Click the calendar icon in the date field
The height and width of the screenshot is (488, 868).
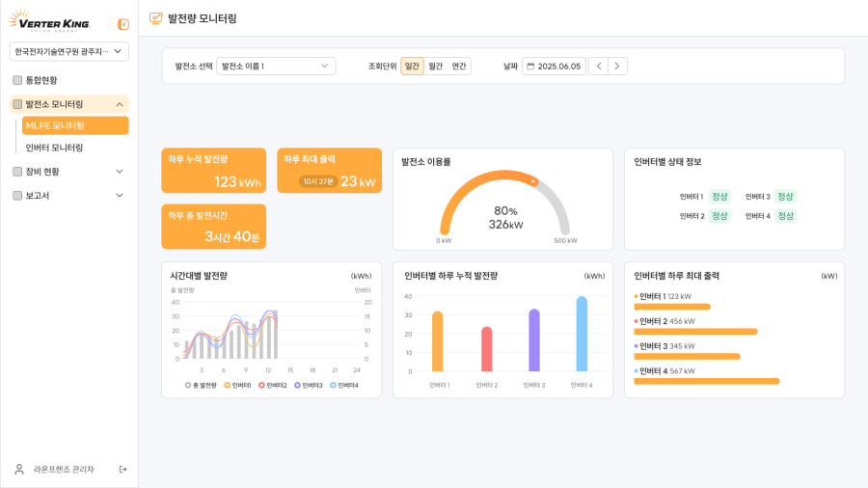click(x=530, y=67)
